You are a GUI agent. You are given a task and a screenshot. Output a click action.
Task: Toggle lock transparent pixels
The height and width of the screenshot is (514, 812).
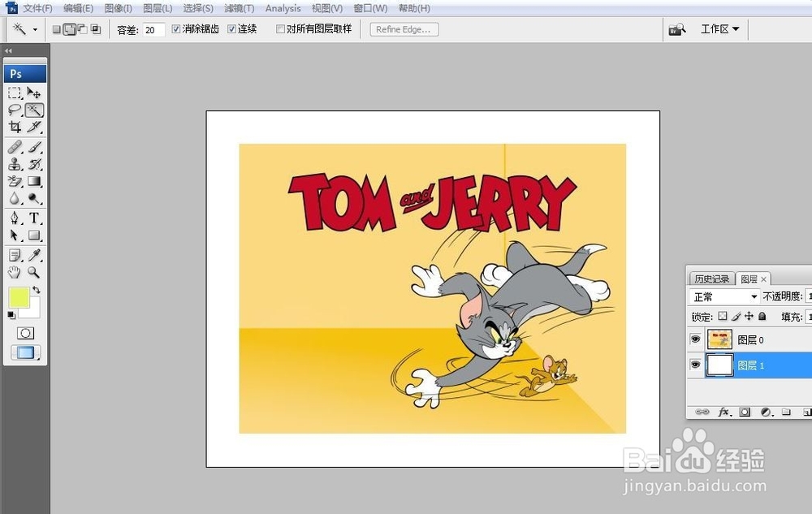723,316
